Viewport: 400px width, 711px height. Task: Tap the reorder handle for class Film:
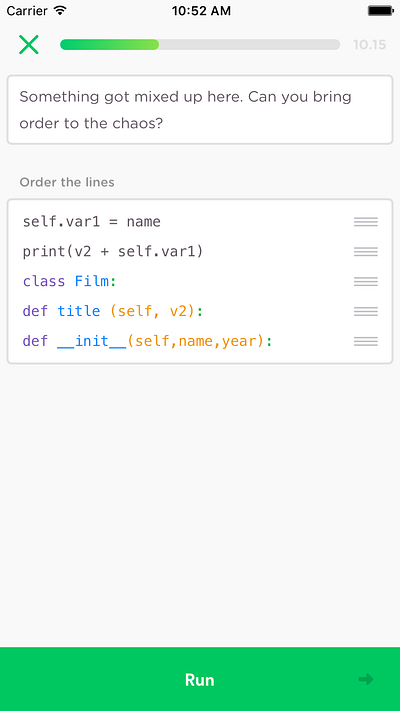366,282
